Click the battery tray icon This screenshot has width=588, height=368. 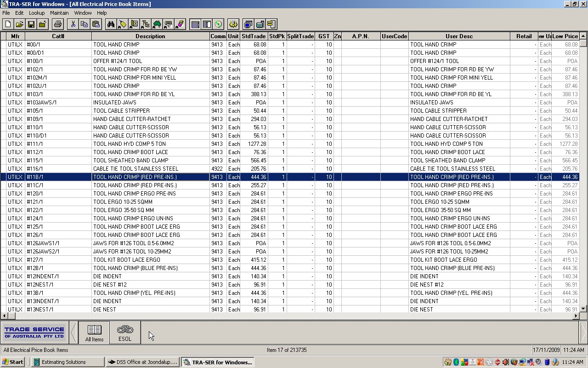(547, 362)
